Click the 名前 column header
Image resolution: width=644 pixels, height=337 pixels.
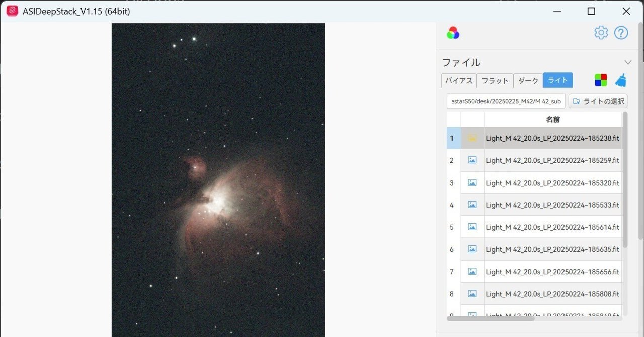point(553,119)
